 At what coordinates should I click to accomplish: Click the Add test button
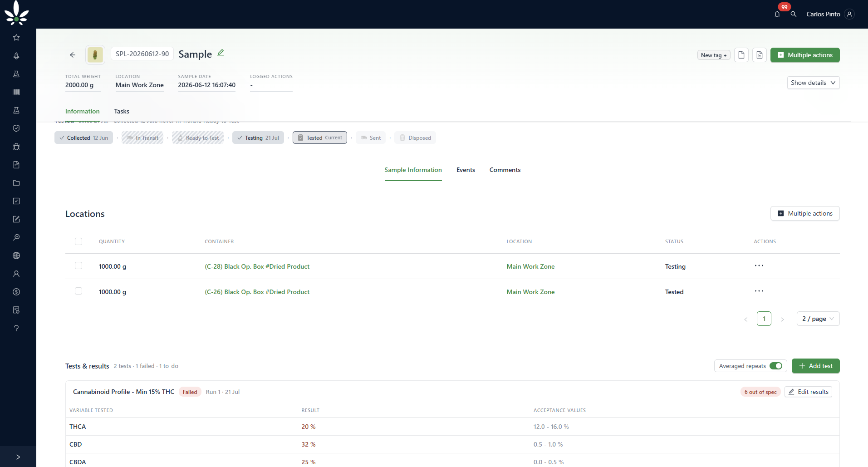pyautogui.click(x=815, y=366)
